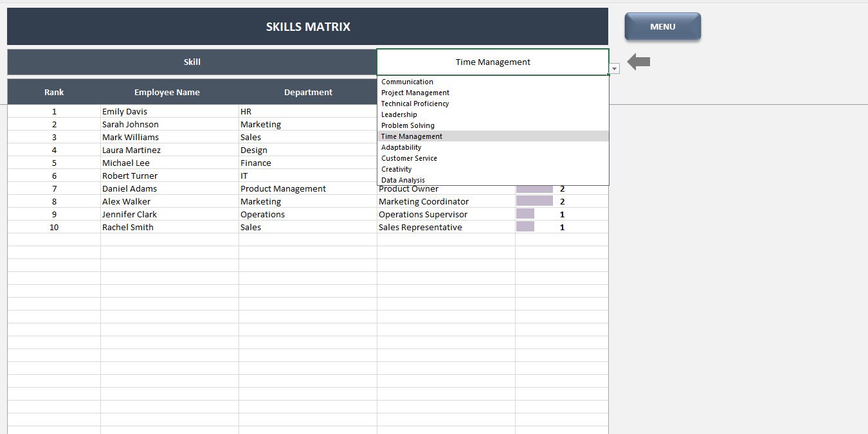This screenshot has width=868, height=434.
Task: Select Data Analysis from the skill list
Action: pos(403,180)
